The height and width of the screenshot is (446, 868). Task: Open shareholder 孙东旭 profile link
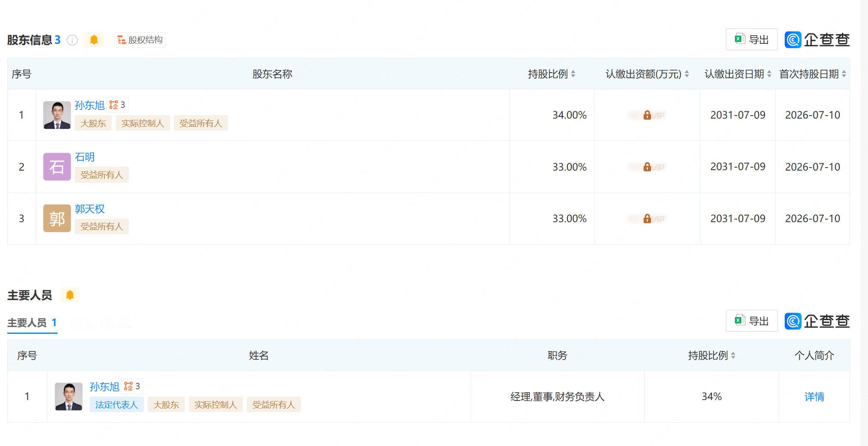(x=89, y=105)
